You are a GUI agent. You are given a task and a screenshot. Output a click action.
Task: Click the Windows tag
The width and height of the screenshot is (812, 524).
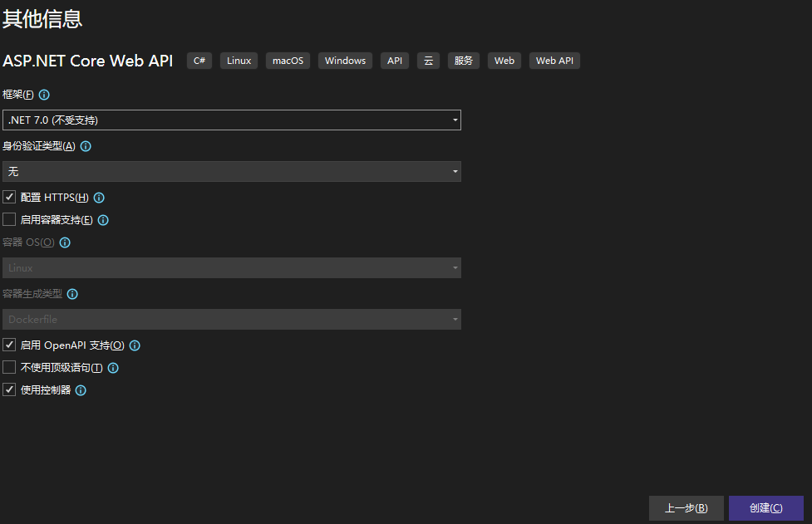pyautogui.click(x=345, y=61)
